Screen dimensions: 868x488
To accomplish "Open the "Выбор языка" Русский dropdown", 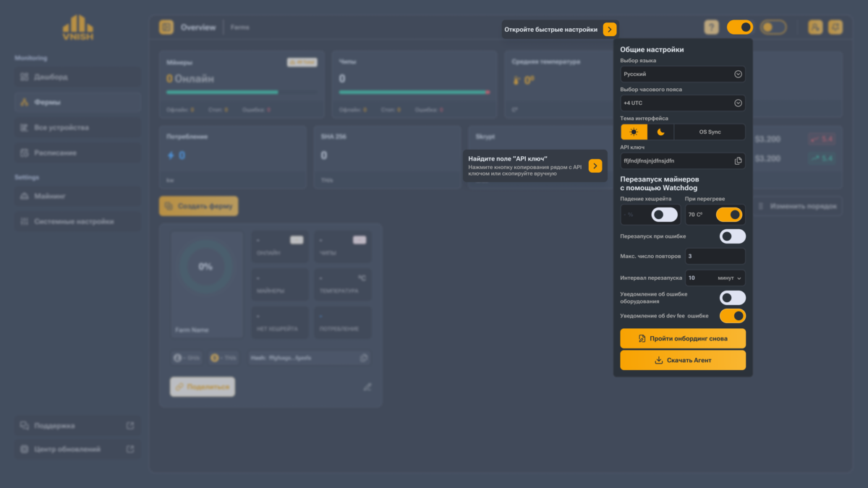I will [x=683, y=74].
